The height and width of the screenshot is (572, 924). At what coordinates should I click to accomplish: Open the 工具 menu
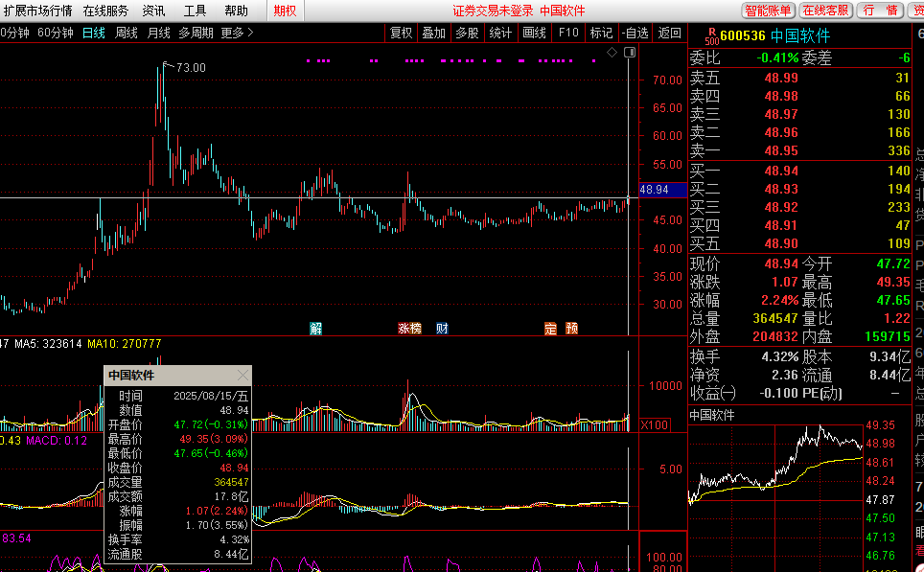(x=195, y=11)
